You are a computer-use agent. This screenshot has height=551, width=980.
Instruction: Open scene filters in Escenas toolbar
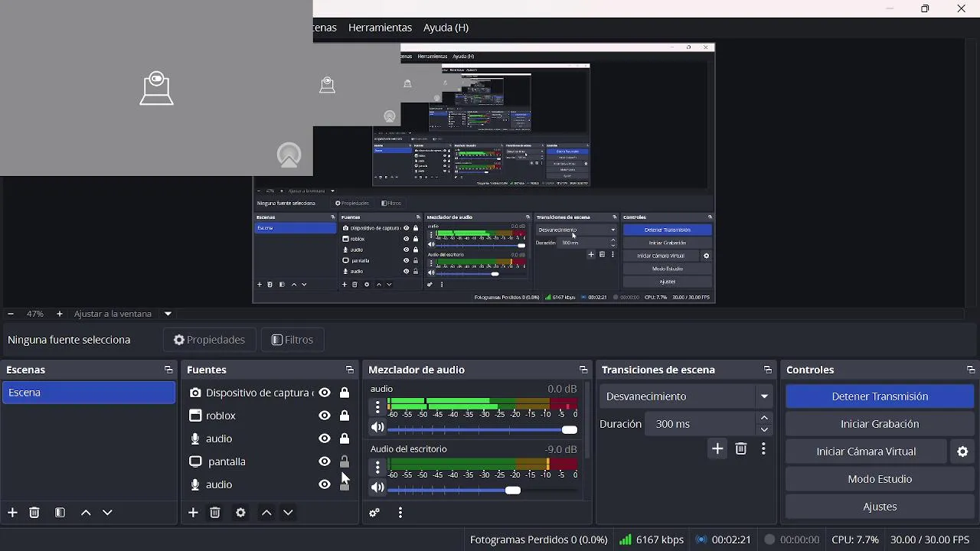tap(60, 513)
